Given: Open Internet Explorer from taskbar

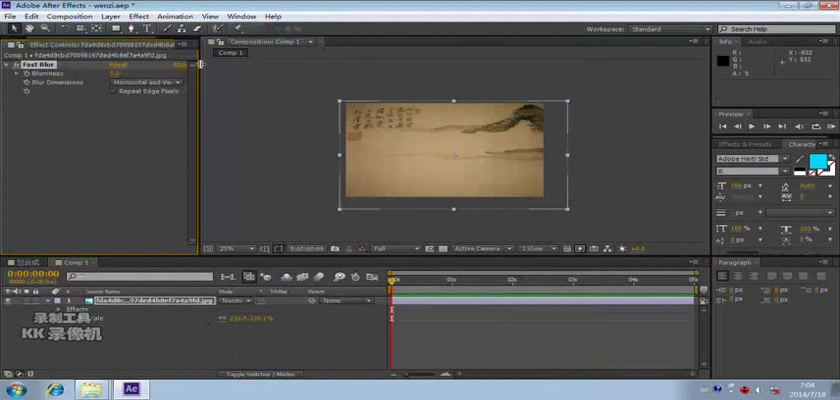Looking at the screenshot, I should pos(55,389).
